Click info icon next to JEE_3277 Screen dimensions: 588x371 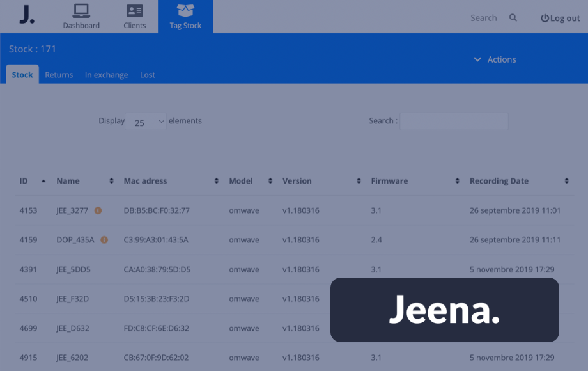point(98,210)
